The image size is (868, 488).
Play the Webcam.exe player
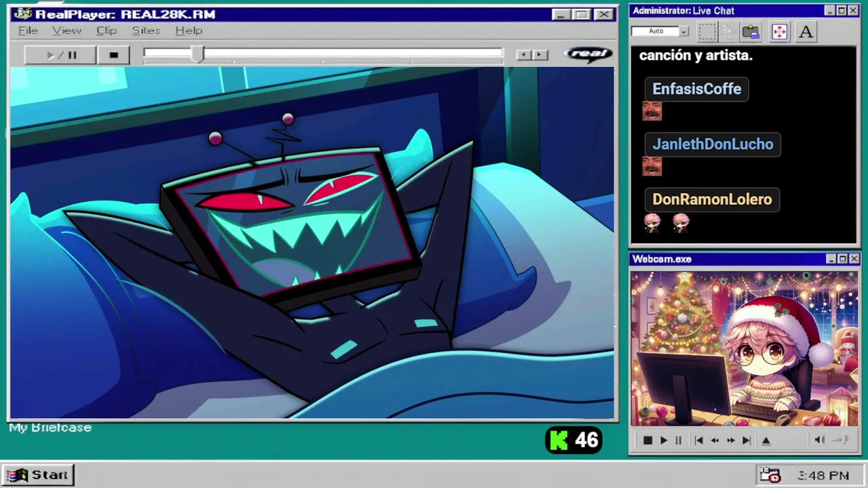[x=663, y=441]
